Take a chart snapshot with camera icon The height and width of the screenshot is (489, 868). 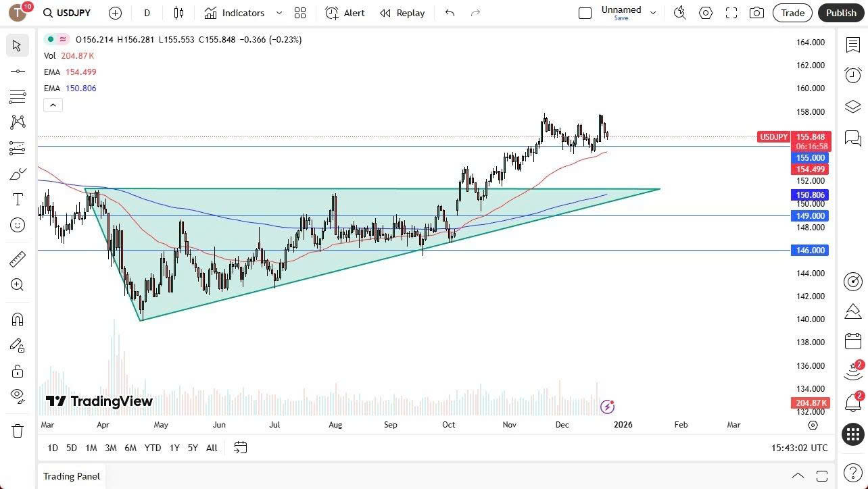tap(757, 13)
